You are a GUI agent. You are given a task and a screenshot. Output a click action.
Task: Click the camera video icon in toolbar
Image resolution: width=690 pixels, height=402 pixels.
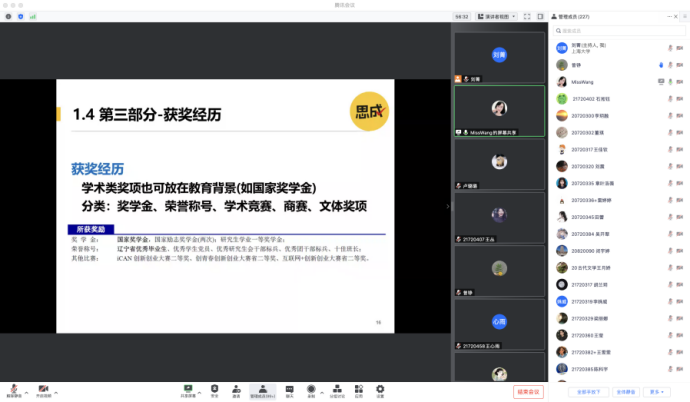coord(43,389)
